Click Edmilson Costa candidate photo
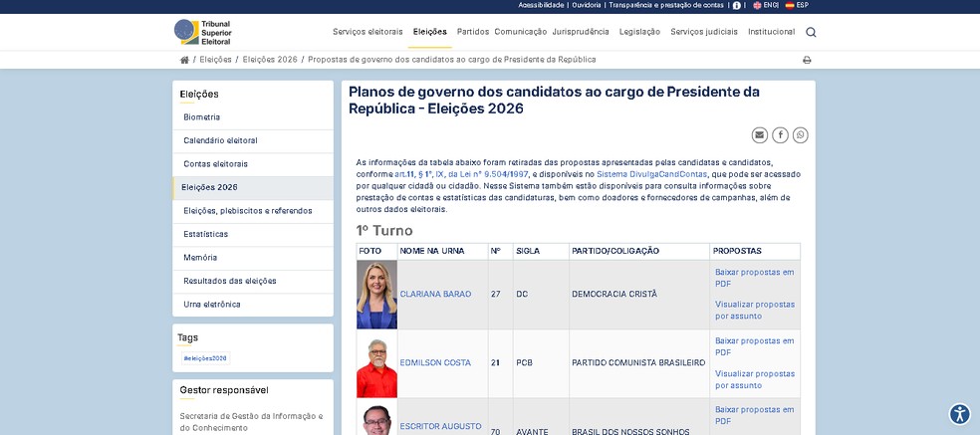Viewport: 980px width, 435px height. pyautogui.click(x=376, y=363)
